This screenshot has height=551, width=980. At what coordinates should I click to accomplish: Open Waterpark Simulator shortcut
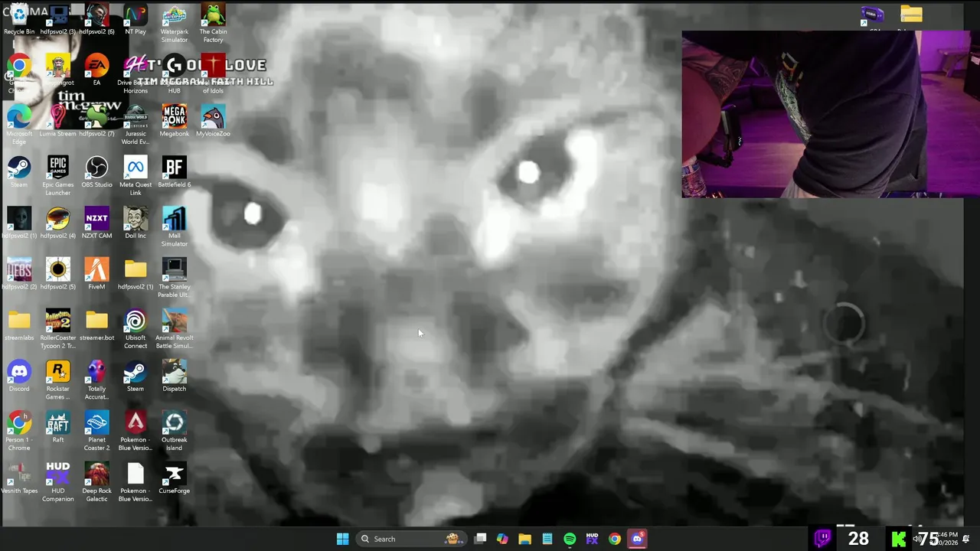(x=174, y=24)
